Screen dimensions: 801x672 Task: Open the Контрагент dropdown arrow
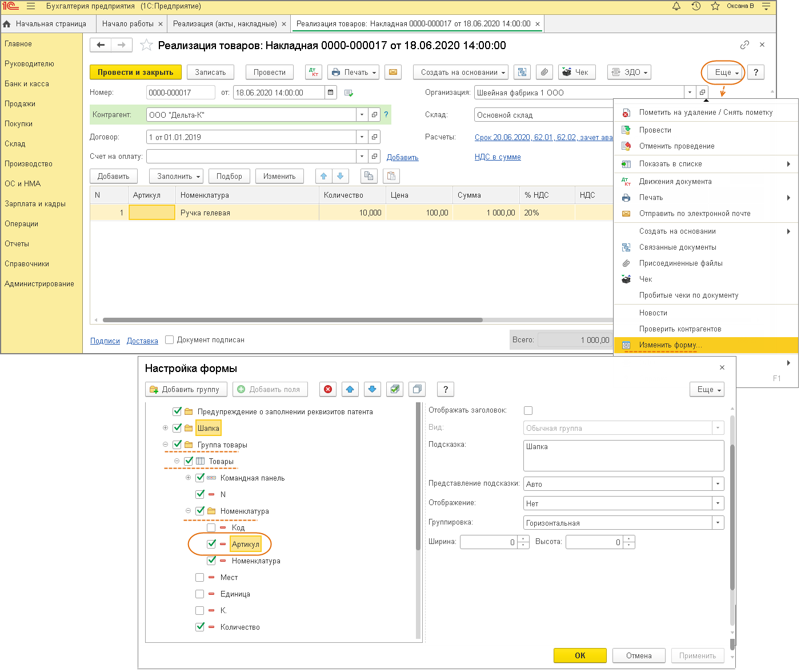point(362,115)
